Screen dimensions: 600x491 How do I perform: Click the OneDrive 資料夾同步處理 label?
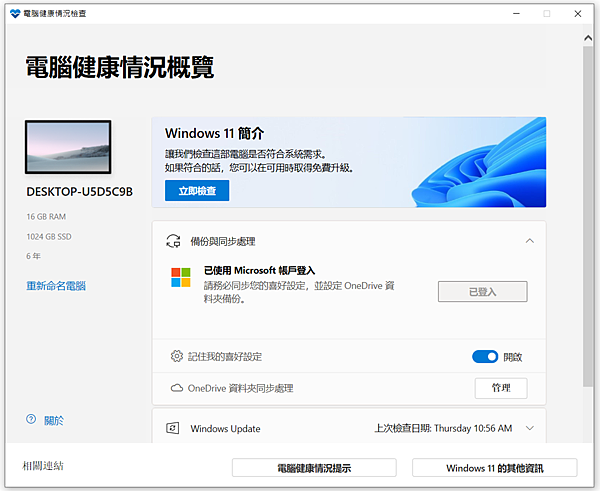[240, 388]
